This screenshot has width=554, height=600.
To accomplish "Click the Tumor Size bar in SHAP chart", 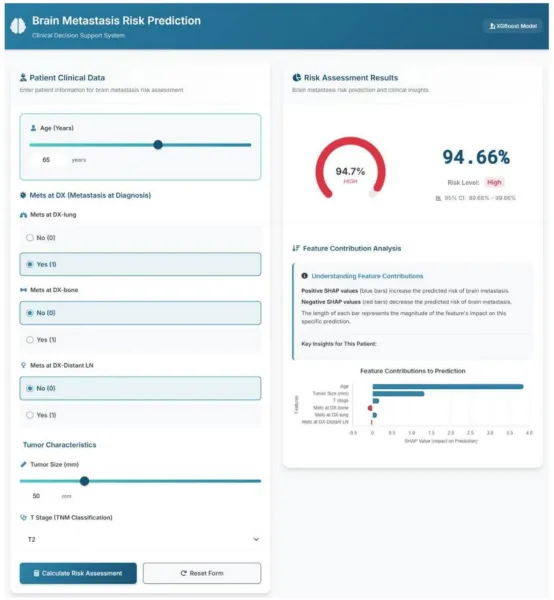I will coord(398,394).
